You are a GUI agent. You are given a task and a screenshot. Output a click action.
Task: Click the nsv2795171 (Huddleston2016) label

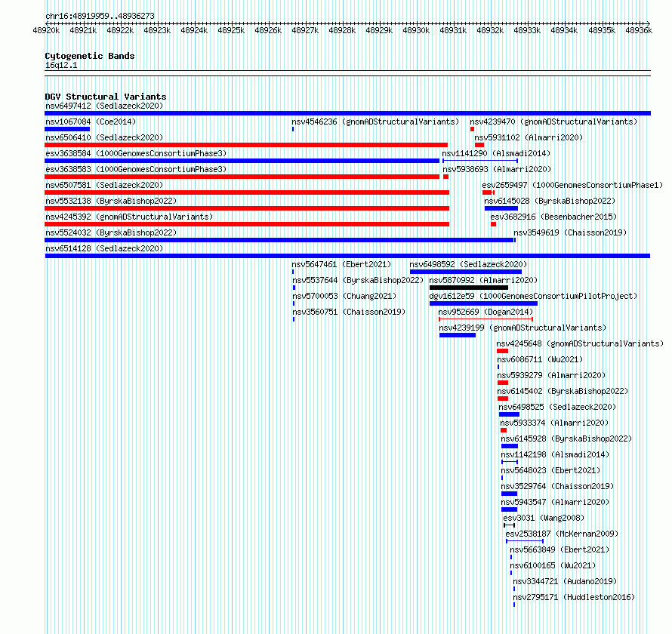[574, 597]
